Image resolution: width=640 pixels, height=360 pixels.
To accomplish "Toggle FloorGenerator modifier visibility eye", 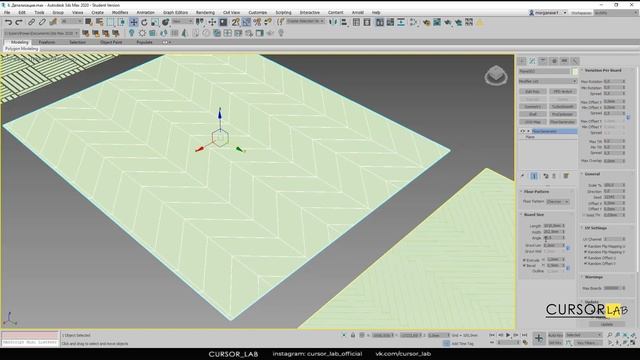I will (x=522, y=131).
